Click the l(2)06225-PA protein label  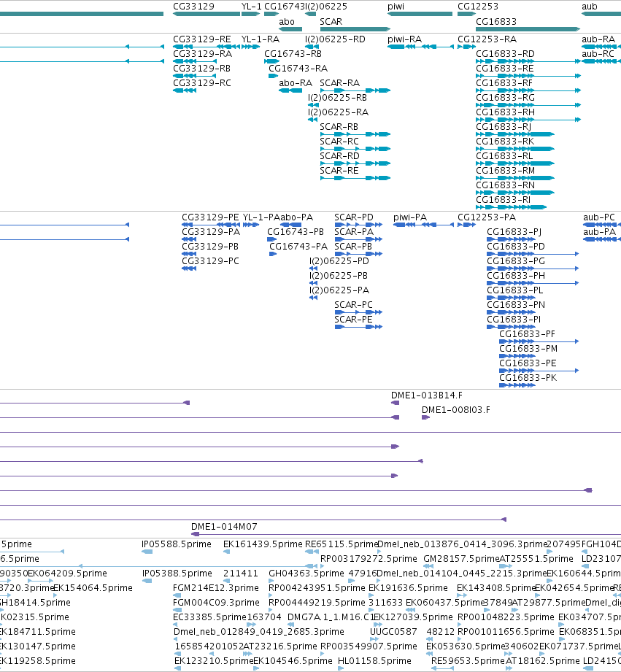pos(339,290)
